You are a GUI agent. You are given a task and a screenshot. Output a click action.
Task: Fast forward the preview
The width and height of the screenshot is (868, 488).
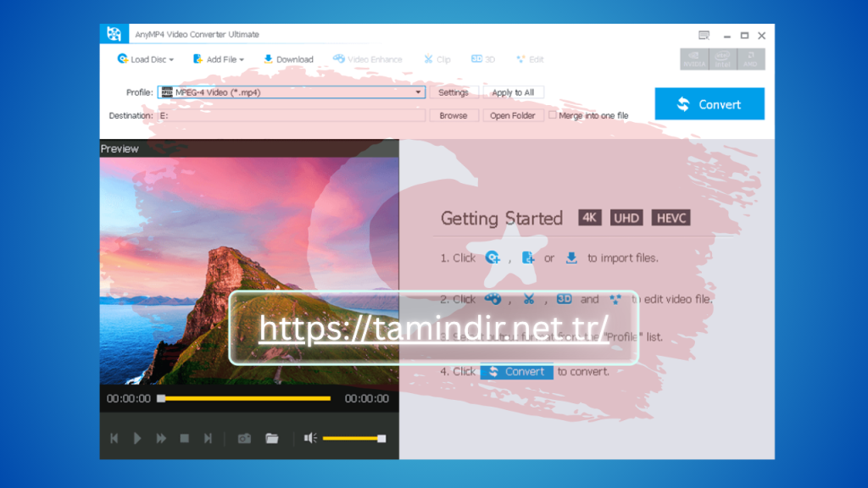(161, 438)
